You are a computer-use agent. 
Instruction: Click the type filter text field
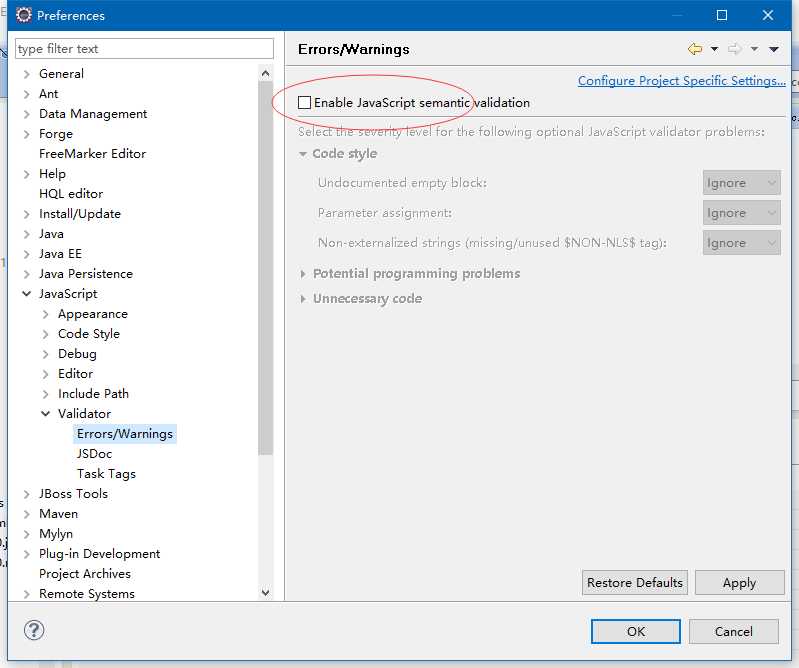(144, 49)
